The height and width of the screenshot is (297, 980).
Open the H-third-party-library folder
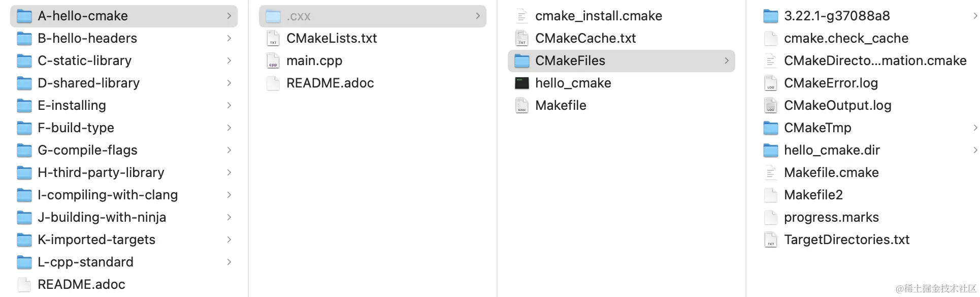[124, 172]
